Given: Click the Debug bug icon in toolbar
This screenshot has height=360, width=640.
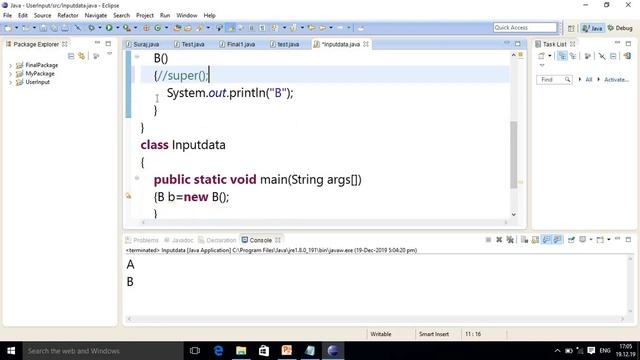Looking at the screenshot, I should (91, 28).
